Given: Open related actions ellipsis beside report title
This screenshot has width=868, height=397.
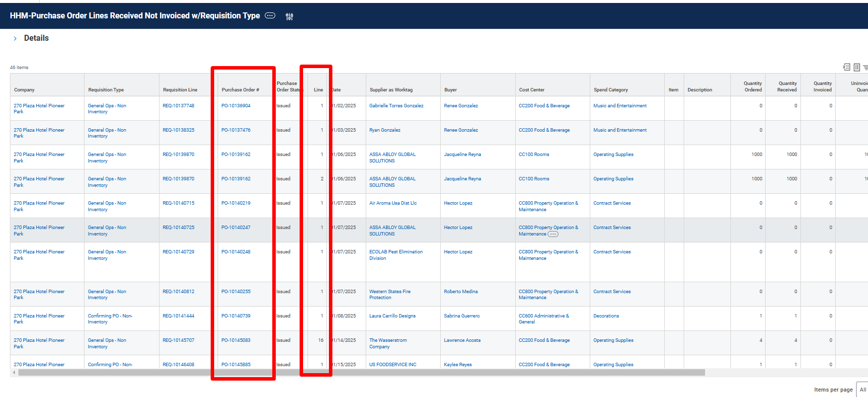Looking at the screenshot, I should (270, 15).
